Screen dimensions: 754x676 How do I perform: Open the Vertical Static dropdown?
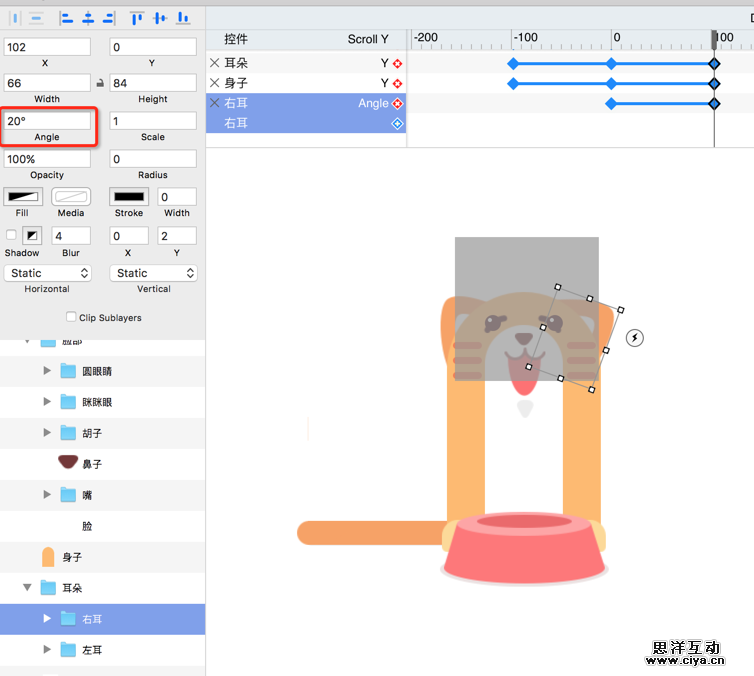tap(153, 273)
